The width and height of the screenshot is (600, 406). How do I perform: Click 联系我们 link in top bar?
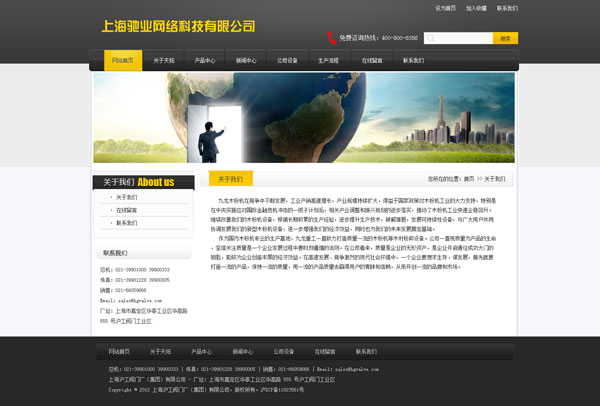pos(507,8)
